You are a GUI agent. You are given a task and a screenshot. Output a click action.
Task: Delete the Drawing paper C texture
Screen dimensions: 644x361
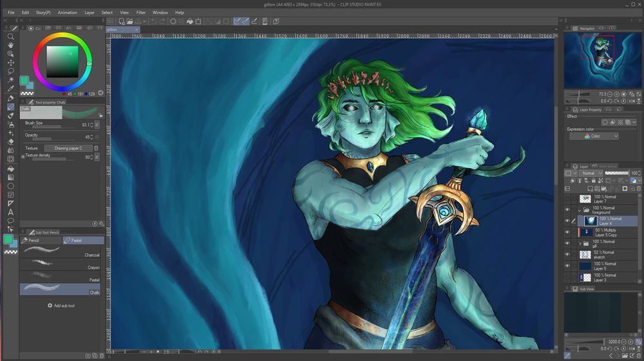(96, 148)
